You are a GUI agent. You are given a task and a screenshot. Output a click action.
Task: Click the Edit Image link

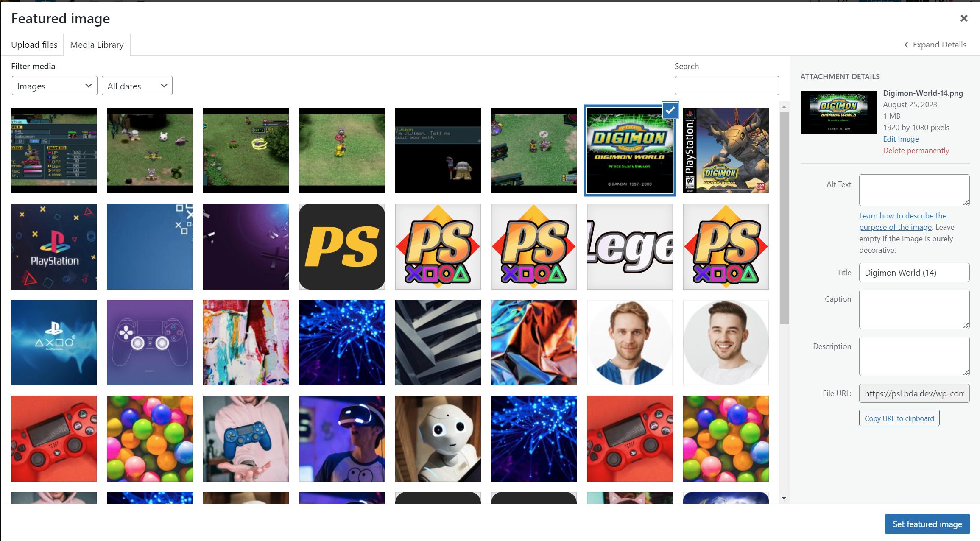pos(901,139)
